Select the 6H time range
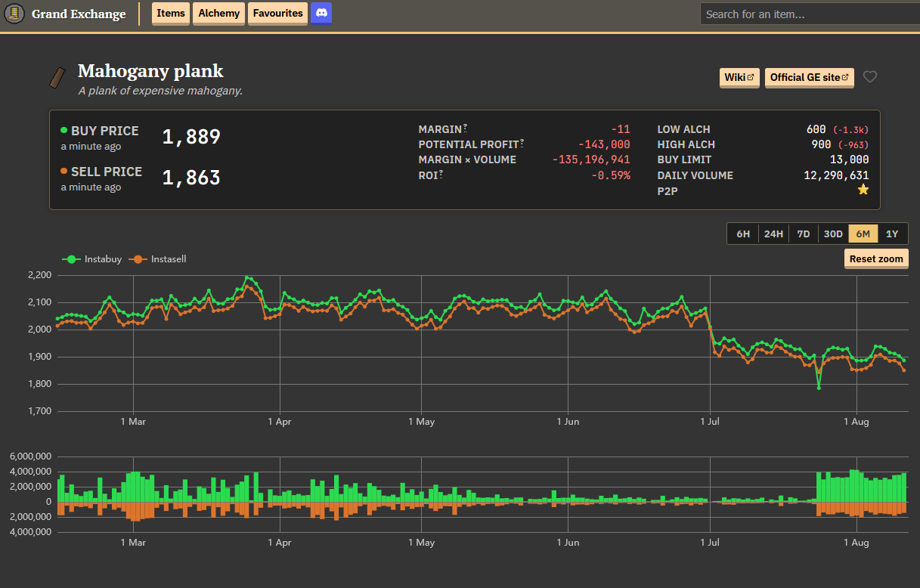The width and height of the screenshot is (920, 588). 743,234
